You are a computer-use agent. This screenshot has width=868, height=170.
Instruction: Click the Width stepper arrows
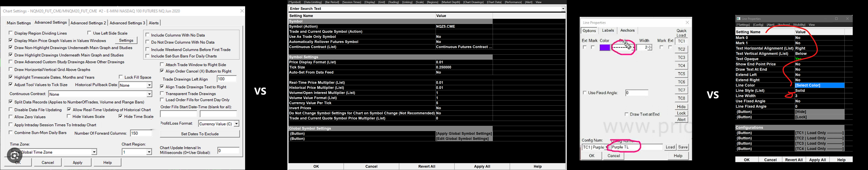tap(650, 48)
